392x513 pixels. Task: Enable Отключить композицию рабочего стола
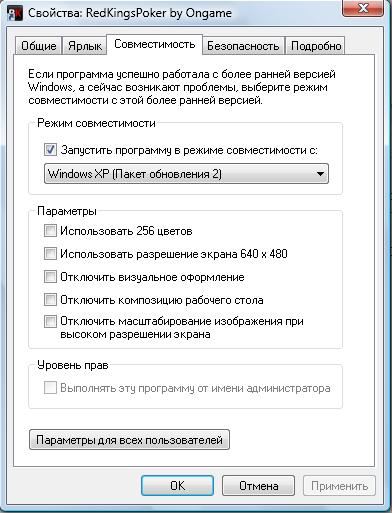50,300
